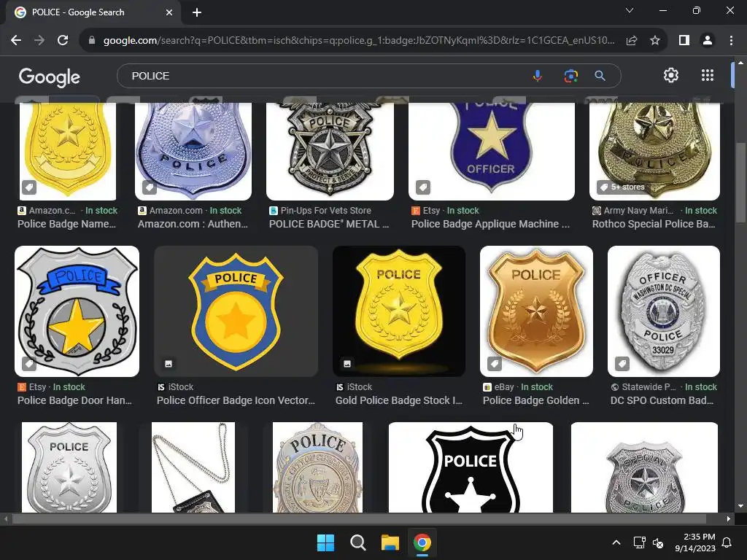Click the Chrome icon on the taskbar
747x560 pixels.
coord(422,542)
